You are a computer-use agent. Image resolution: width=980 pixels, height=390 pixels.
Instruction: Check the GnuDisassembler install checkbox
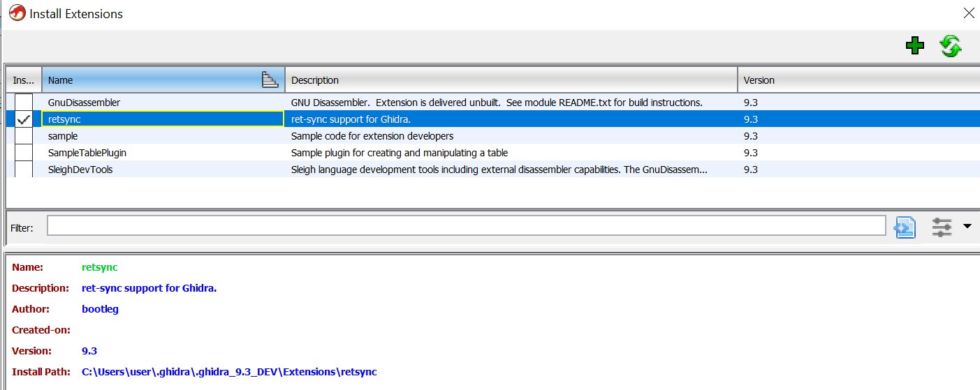(x=24, y=103)
